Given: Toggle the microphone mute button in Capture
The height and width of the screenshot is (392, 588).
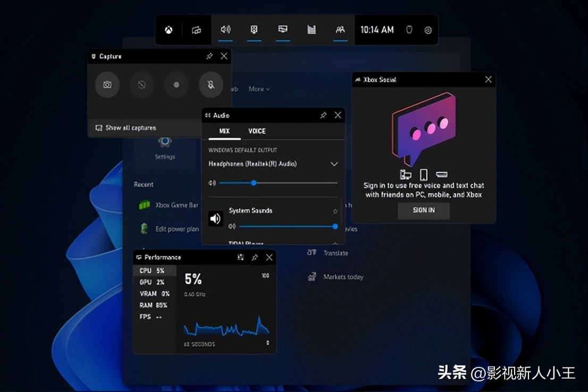Looking at the screenshot, I should click(x=211, y=84).
